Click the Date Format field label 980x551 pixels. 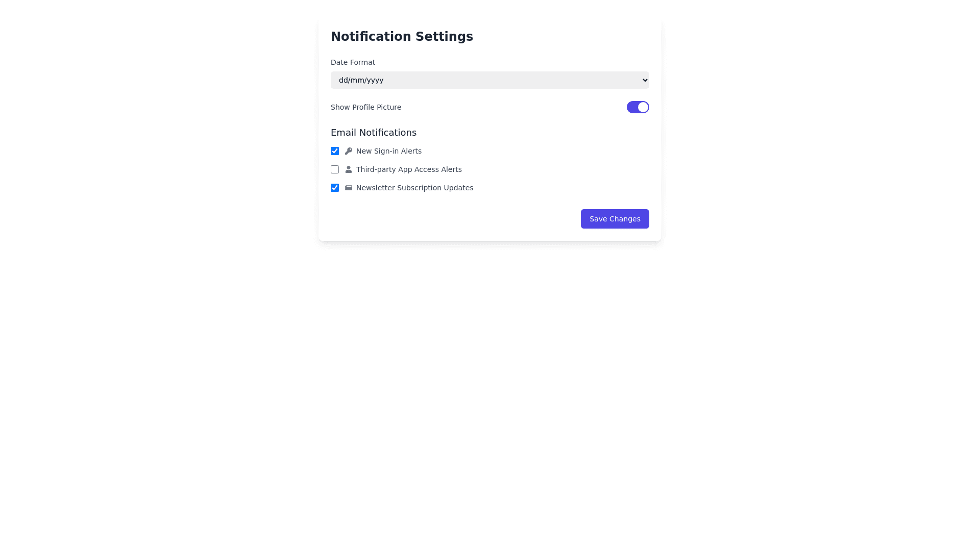pyautogui.click(x=353, y=62)
